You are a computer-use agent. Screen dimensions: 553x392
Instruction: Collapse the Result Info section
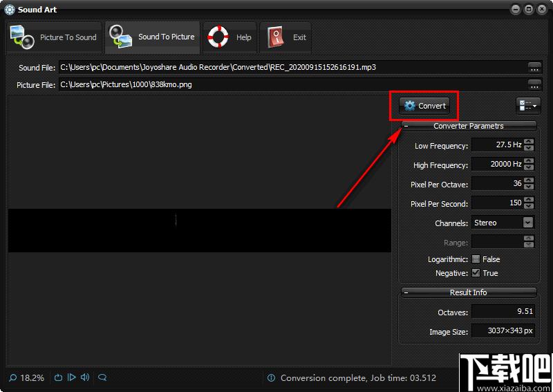click(406, 292)
